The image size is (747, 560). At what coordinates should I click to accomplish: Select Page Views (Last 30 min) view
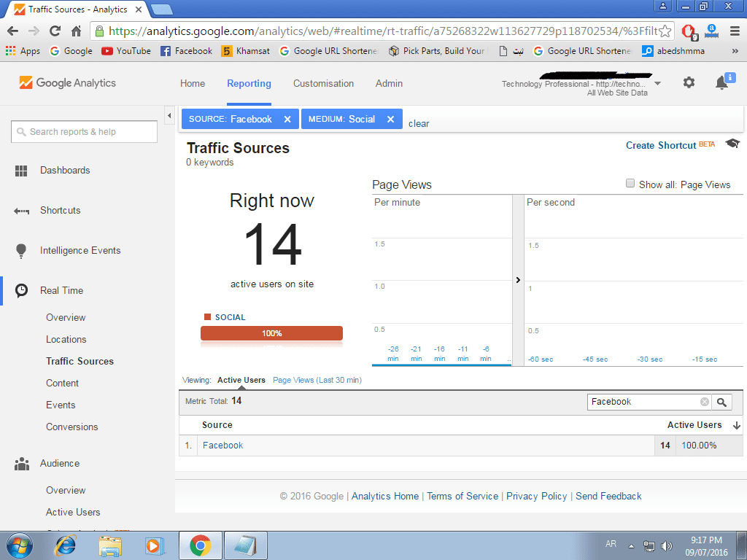click(317, 380)
